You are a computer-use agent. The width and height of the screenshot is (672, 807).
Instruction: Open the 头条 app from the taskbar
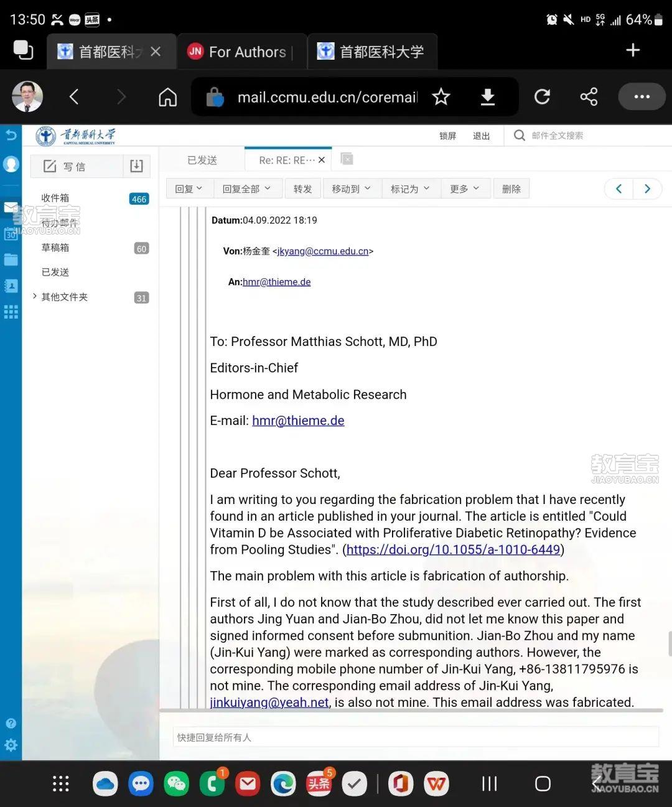pyautogui.click(x=319, y=784)
